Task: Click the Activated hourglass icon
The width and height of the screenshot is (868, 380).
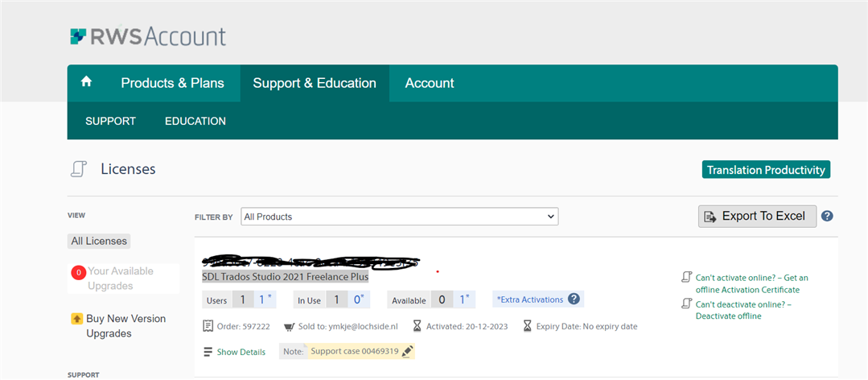Action: coord(417,326)
